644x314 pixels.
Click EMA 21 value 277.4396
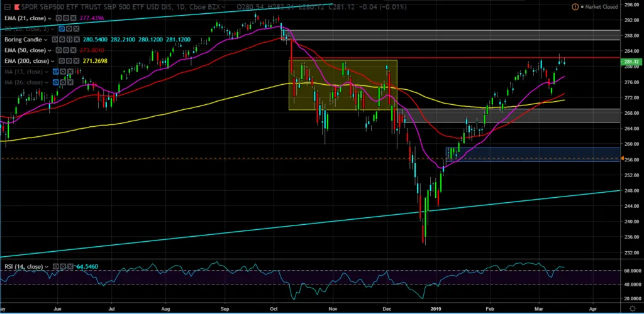[92, 18]
